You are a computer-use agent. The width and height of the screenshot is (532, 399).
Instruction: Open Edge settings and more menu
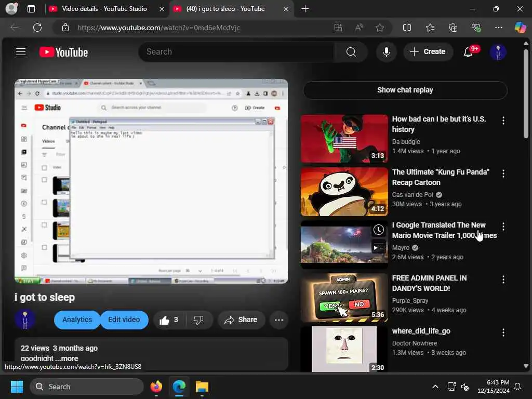point(498,28)
